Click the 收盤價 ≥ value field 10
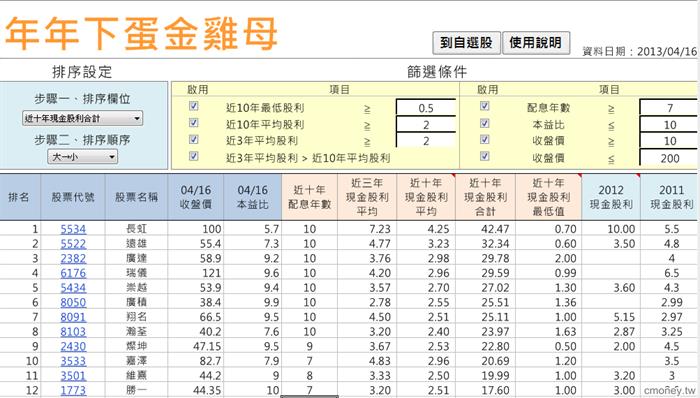 [x=669, y=141]
